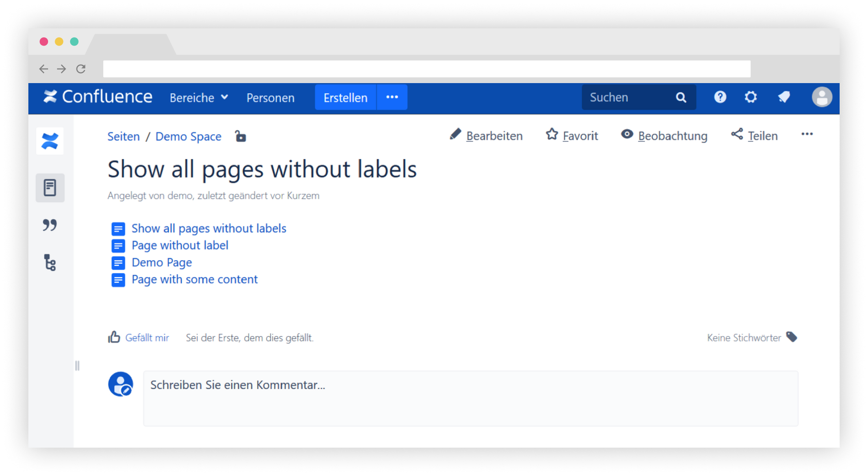Click the browser back arrow
868x476 pixels.
(43, 69)
